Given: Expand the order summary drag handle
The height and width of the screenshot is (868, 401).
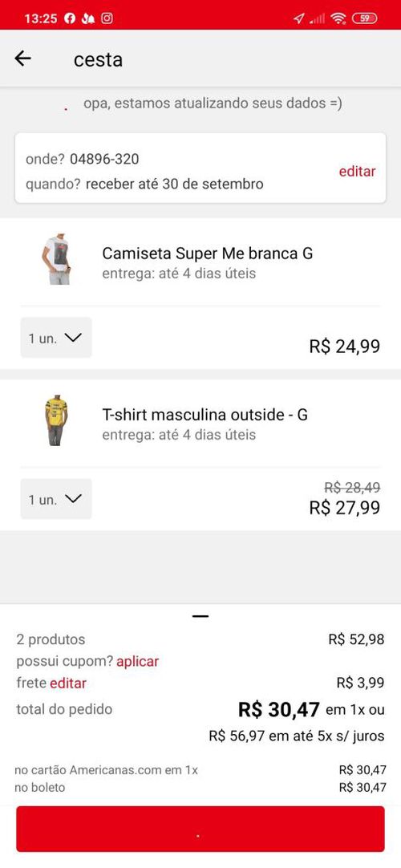Looking at the screenshot, I should tap(200, 616).
